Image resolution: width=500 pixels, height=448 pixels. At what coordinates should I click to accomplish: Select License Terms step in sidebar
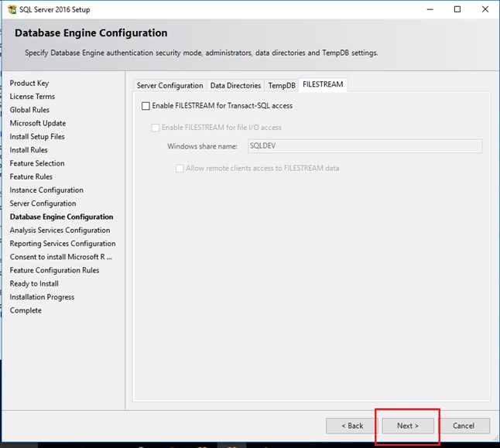coord(33,96)
